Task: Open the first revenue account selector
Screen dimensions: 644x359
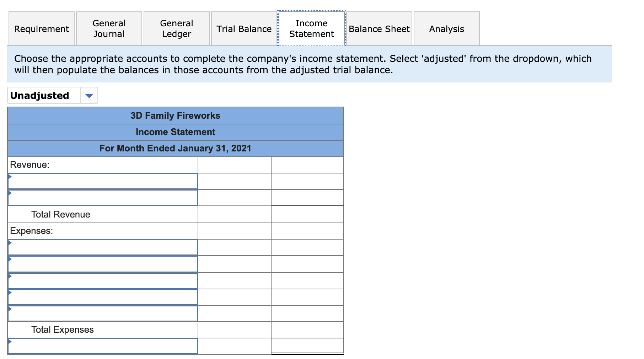Action: 102,181
